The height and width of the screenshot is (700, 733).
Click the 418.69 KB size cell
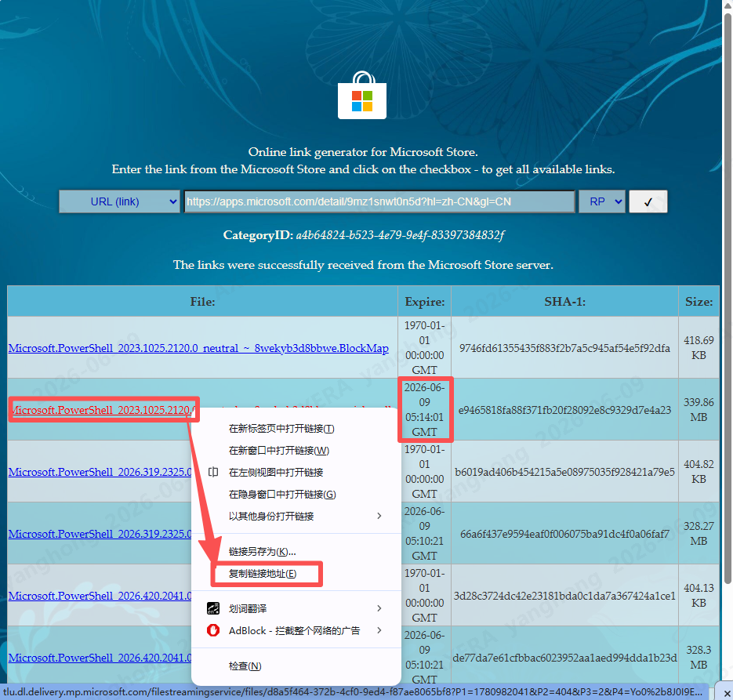coord(699,348)
